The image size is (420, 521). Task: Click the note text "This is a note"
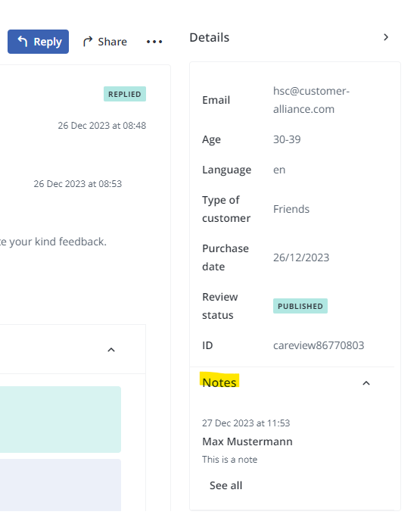pos(230,459)
